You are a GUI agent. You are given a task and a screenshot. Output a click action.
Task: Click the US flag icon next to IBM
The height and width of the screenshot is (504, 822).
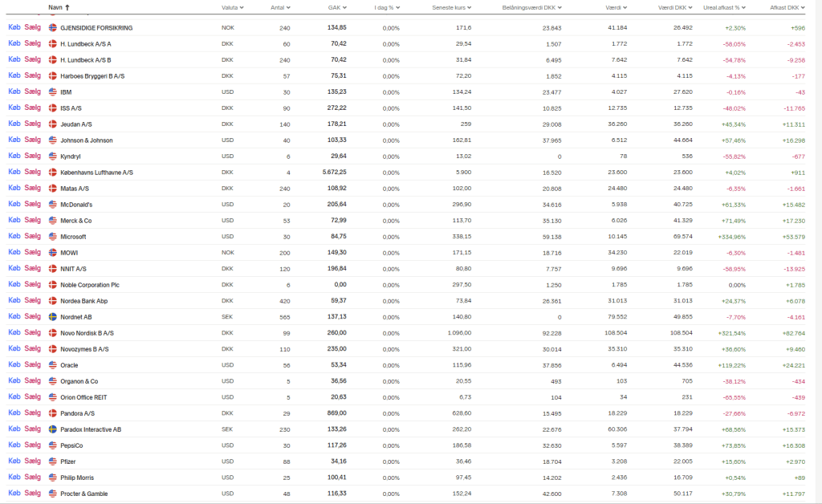tap(53, 91)
